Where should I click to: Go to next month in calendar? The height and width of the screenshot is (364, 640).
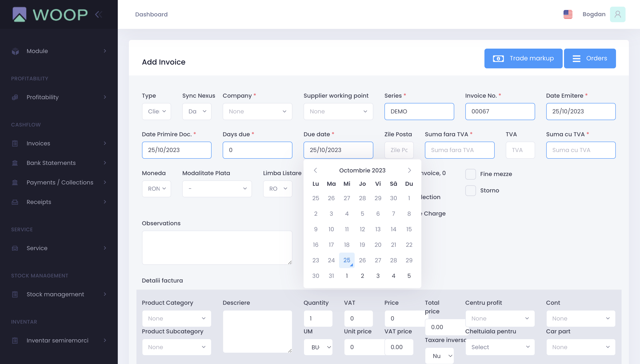409,170
